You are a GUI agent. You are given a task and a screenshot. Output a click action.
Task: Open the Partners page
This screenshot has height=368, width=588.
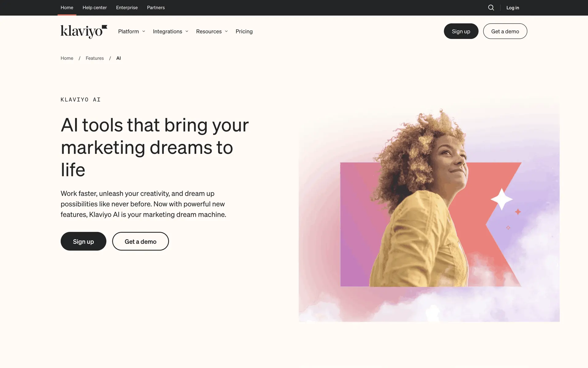[x=156, y=8]
